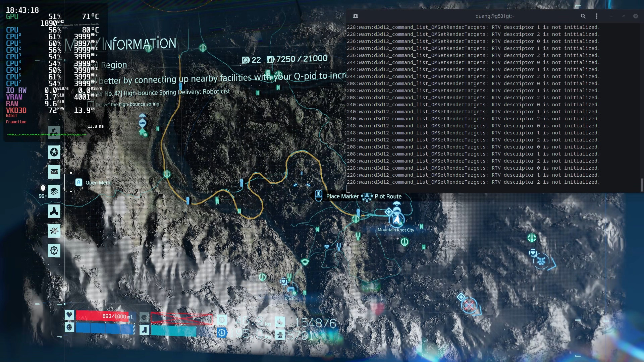
Task: Click the generator icon west of Mountain Knot City
Action: (x=356, y=219)
